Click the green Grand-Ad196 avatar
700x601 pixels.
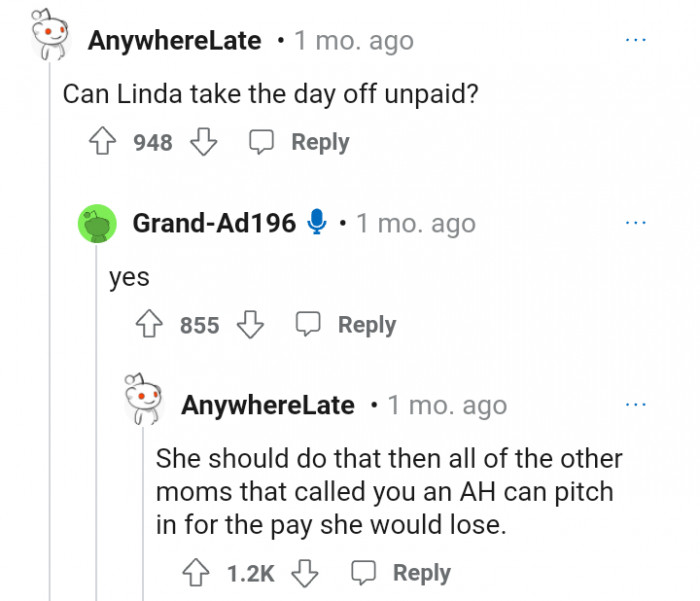coord(97,223)
